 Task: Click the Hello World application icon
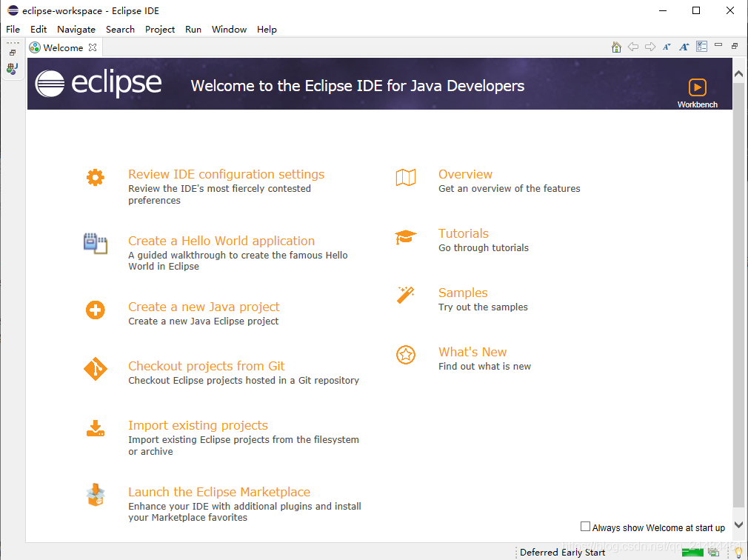(96, 243)
